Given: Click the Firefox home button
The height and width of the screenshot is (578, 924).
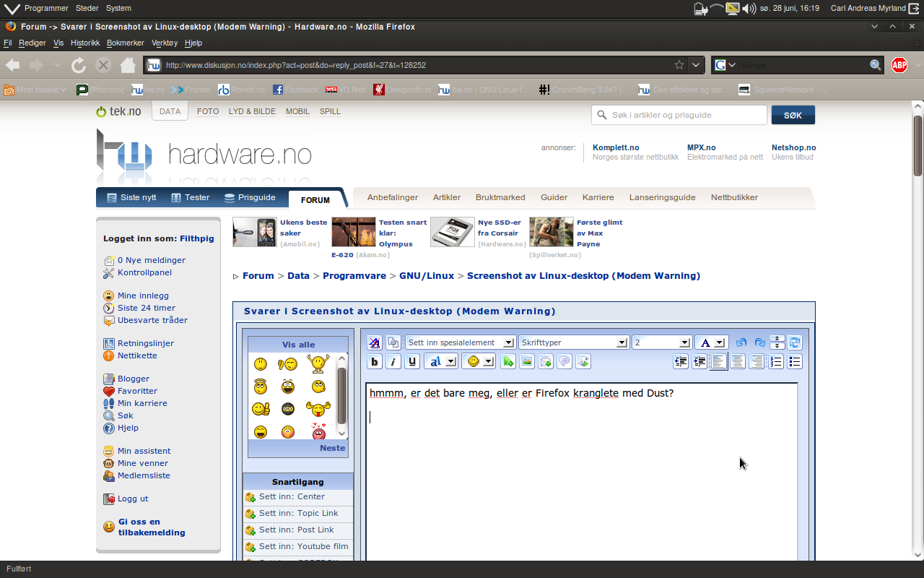Looking at the screenshot, I should (x=128, y=65).
